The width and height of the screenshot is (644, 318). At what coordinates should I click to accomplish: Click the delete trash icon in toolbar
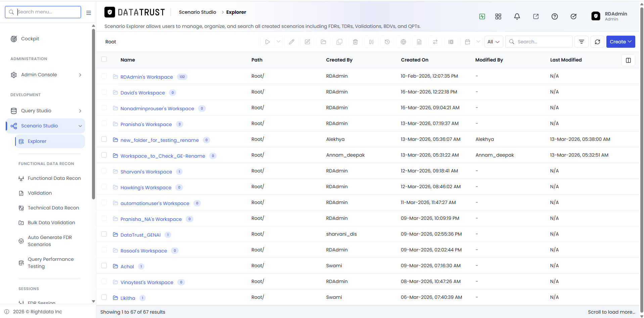point(355,42)
